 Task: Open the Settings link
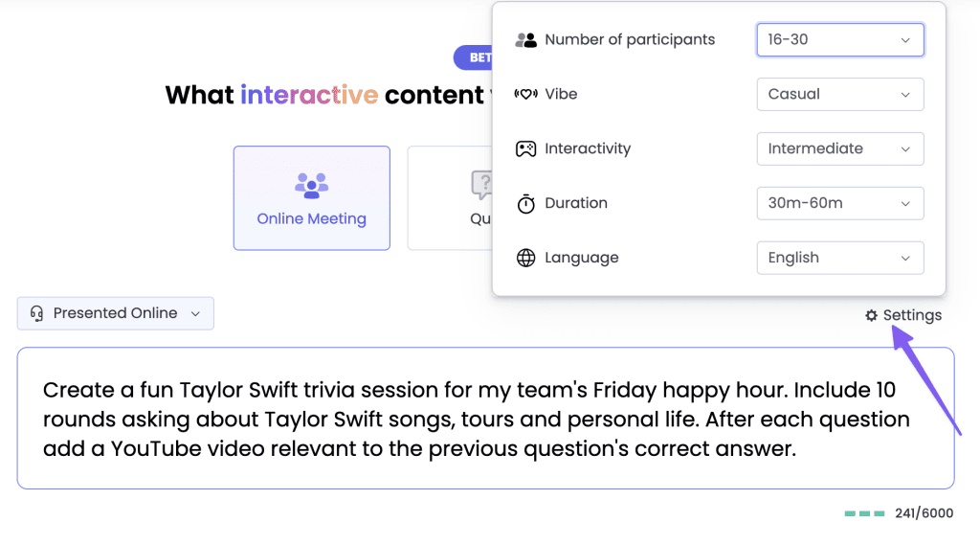point(903,315)
